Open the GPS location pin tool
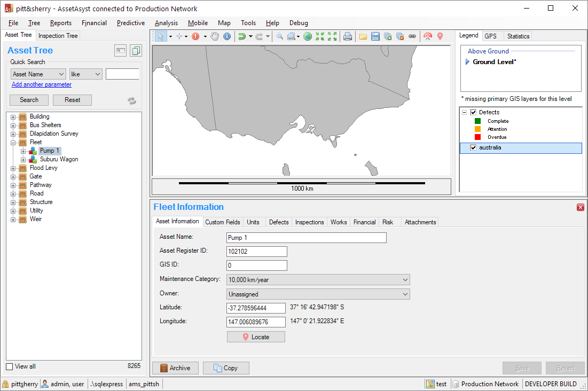Viewport: 588px width, 391px height. [x=440, y=36]
